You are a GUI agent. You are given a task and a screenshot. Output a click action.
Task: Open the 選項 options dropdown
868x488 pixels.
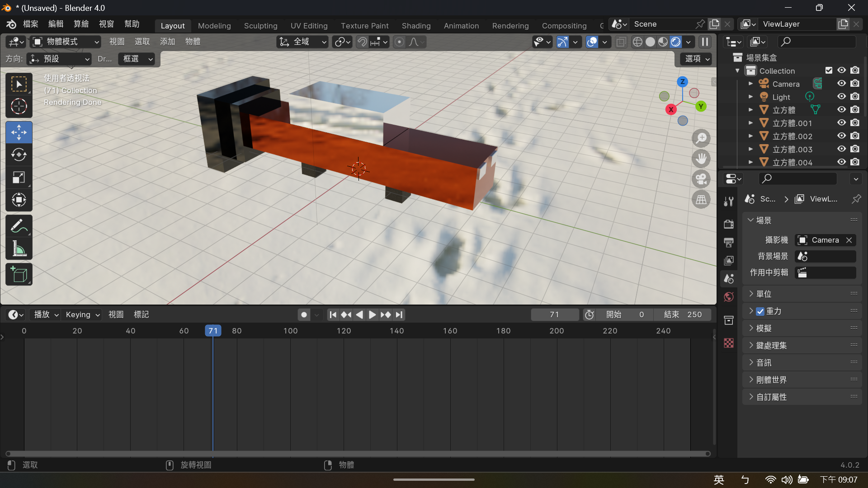tap(696, 59)
